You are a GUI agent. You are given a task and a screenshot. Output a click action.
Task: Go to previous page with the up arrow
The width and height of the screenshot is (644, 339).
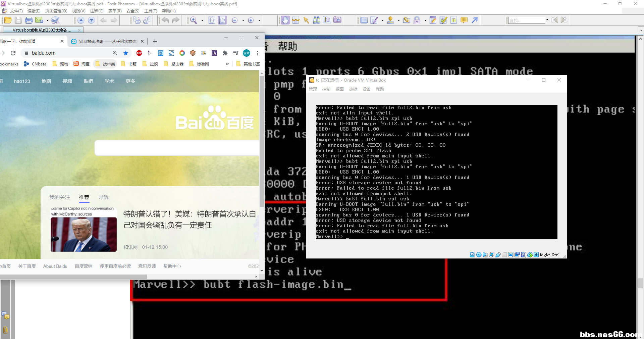point(81,20)
